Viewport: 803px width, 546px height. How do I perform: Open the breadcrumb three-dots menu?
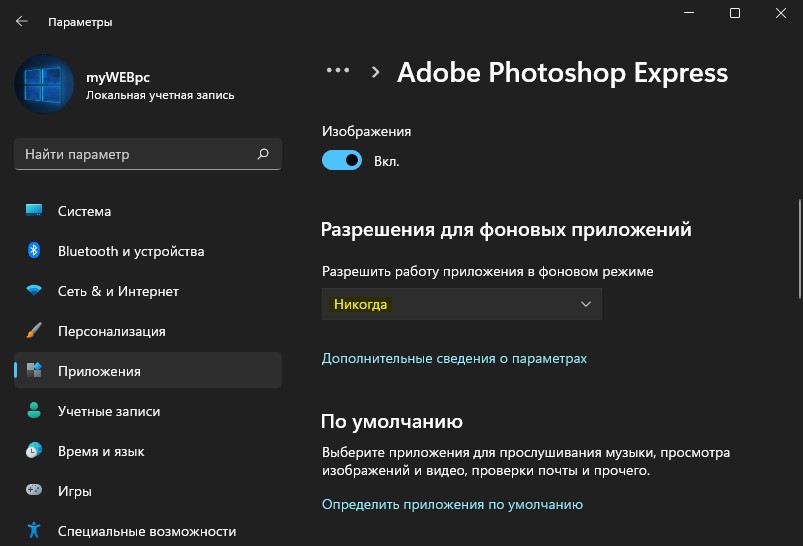(x=338, y=70)
